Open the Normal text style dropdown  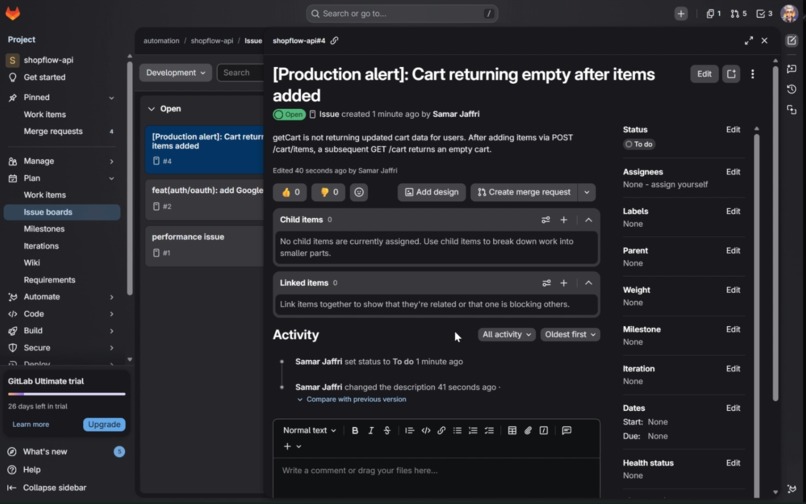pyautogui.click(x=309, y=430)
